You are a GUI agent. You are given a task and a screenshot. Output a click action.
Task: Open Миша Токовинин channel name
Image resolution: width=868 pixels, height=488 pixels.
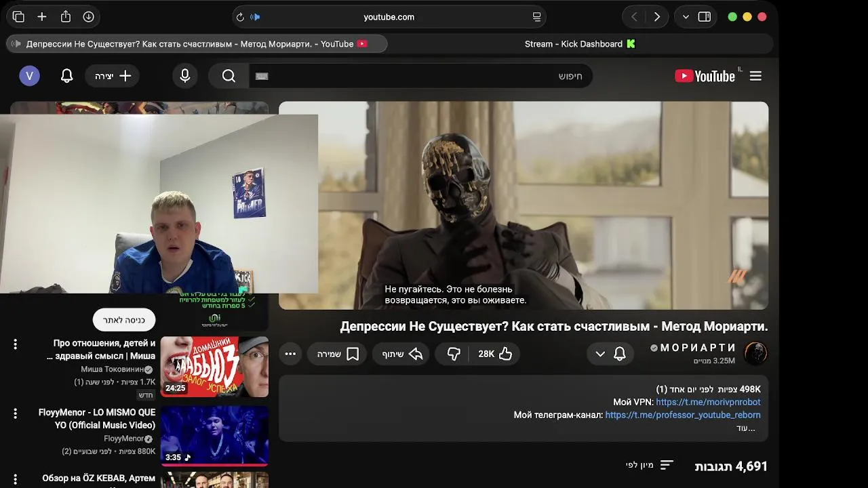[112, 369]
